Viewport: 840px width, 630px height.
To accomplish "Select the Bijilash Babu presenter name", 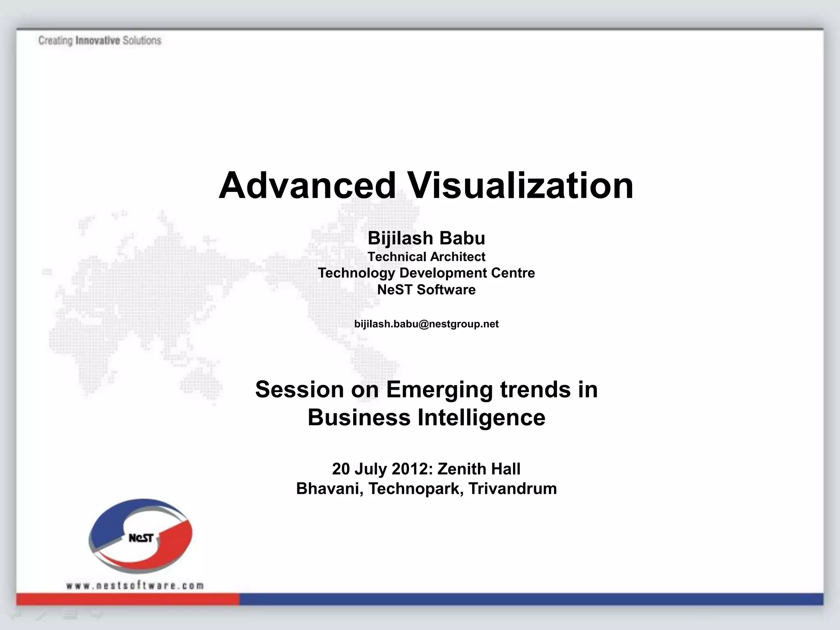I will [x=426, y=238].
